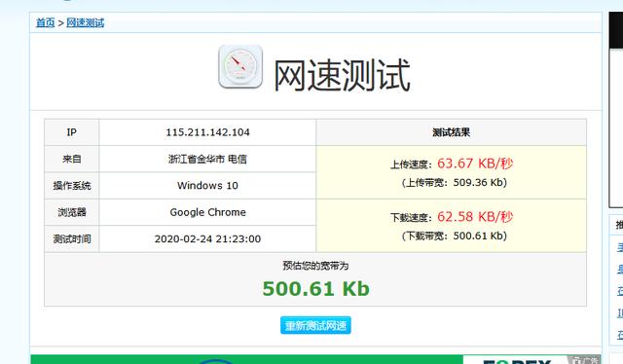623x364 pixels.
Task: Click the speedometer gauge icon
Action: point(240,66)
